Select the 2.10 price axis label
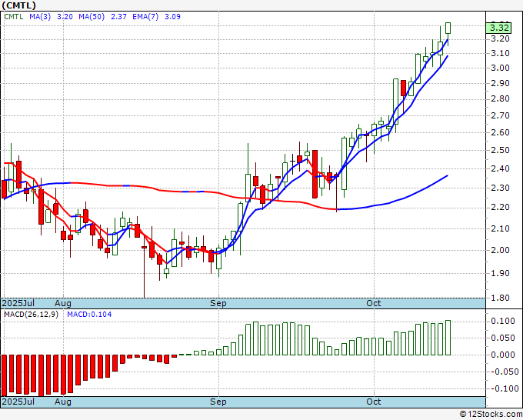 coord(501,229)
